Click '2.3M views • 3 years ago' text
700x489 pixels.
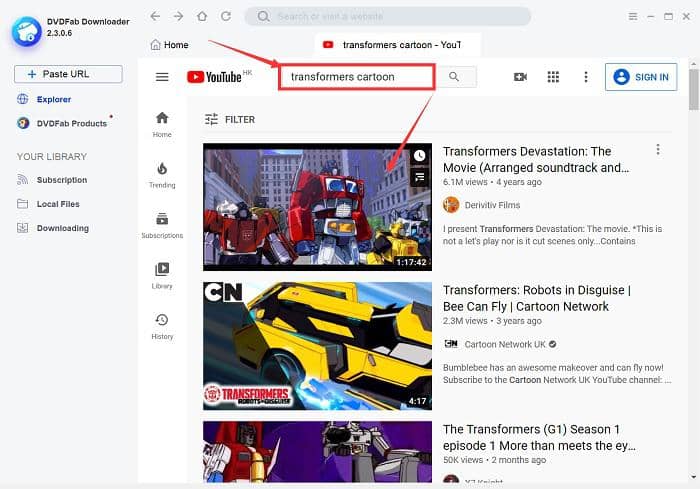click(492, 321)
